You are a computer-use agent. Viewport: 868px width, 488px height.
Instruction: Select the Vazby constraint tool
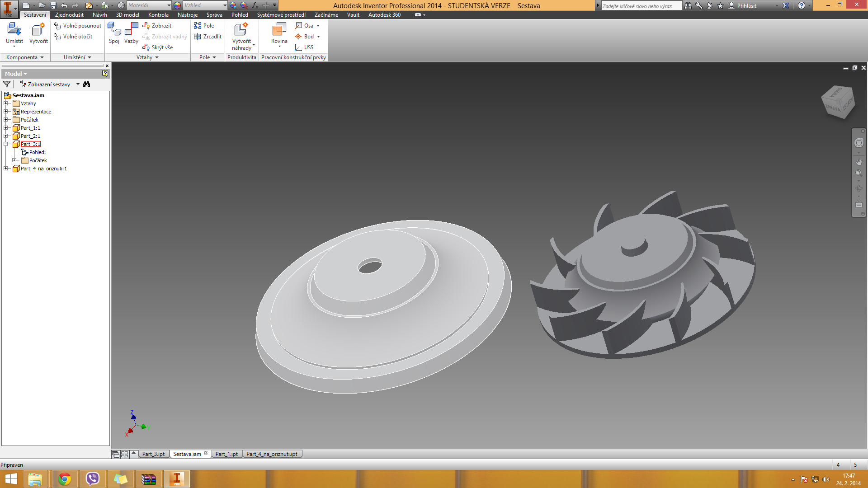click(131, 30)
